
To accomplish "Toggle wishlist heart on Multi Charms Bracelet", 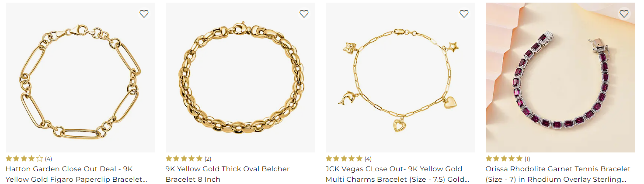I will point(464,14).
